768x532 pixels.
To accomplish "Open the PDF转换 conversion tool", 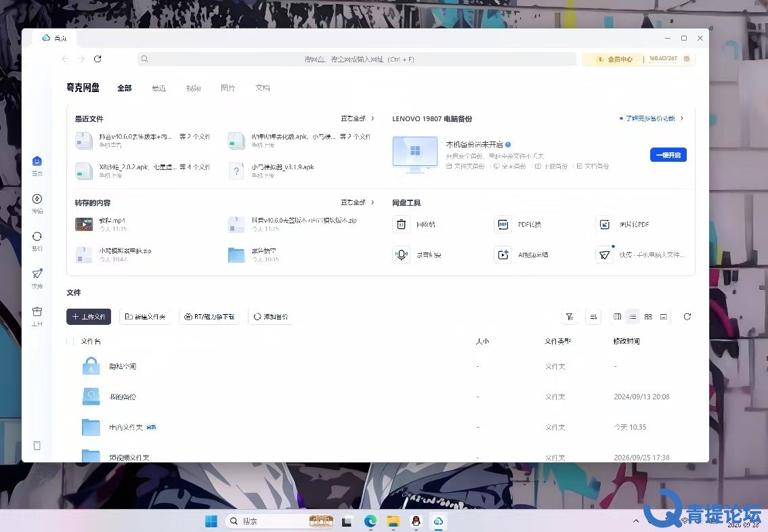I will point(503,224).
